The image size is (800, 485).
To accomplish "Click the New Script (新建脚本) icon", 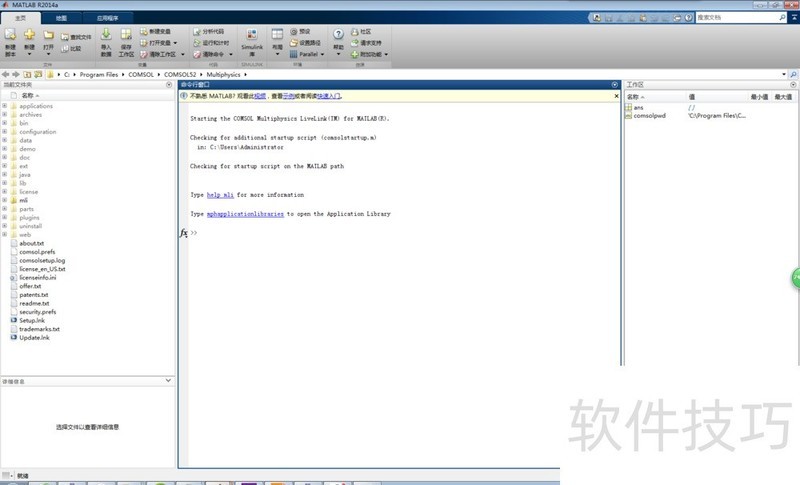I will click(x=10, y=36).
